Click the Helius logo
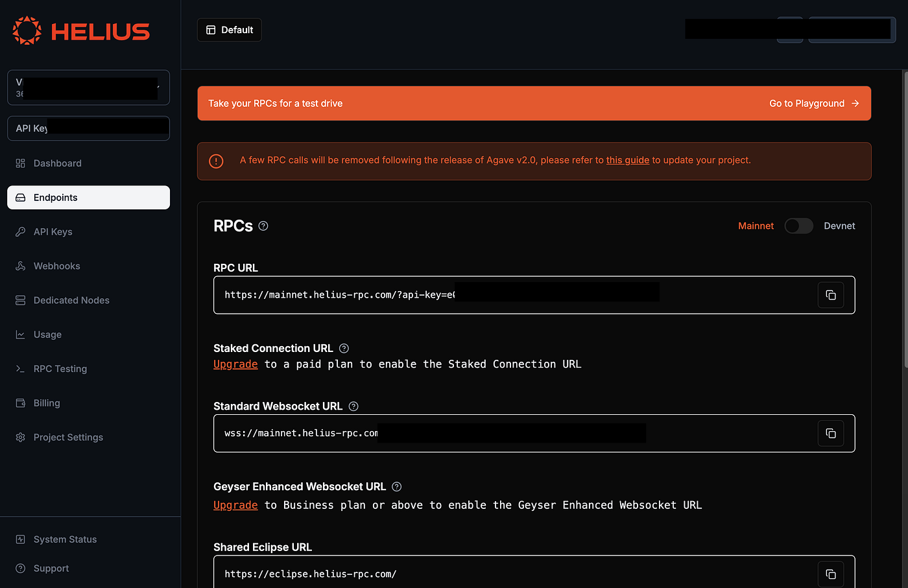908x588 pixels. click(81, 30)
